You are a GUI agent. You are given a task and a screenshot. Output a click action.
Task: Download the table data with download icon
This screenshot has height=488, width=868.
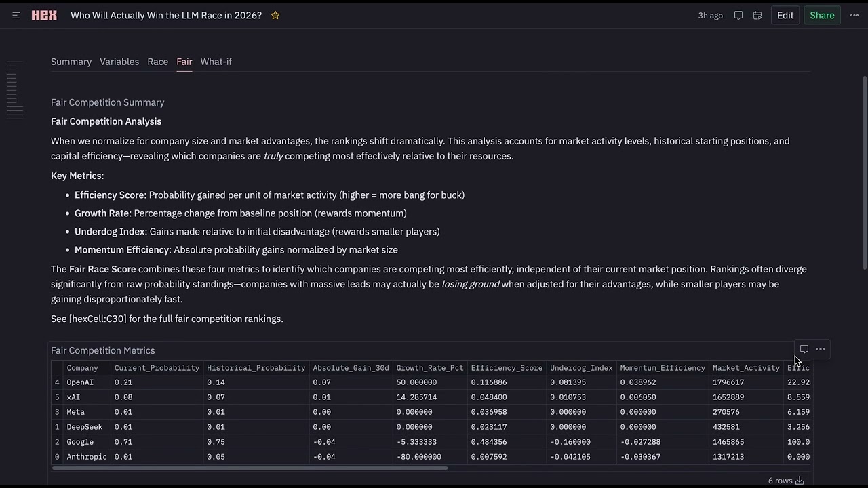pos(800,481)
